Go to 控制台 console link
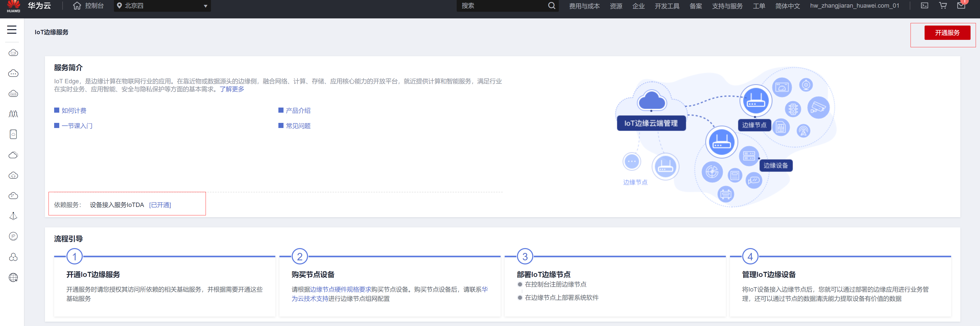The height and width of the screenshot is (326, 980). click(94, 6)
